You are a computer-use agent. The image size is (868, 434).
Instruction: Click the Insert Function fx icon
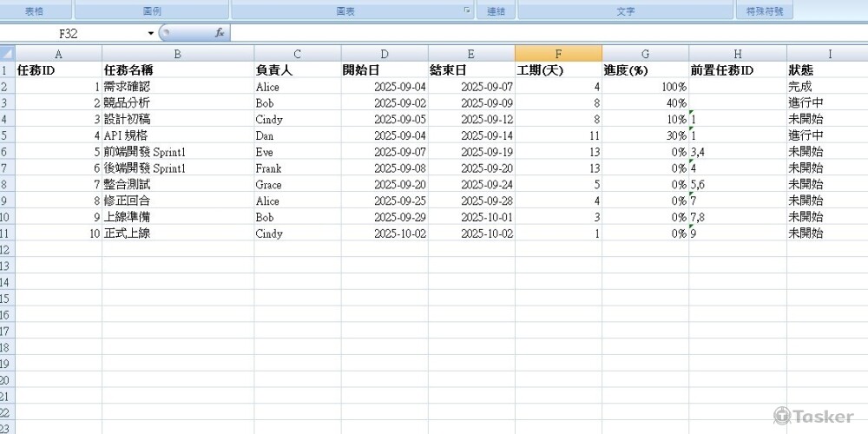tap(220, 33)
